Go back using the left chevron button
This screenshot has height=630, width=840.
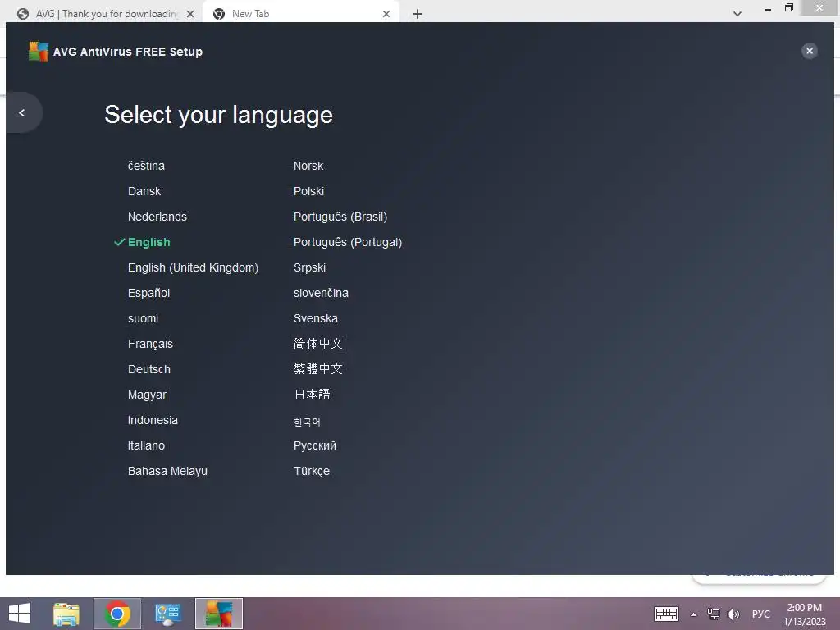pyautogui.click(x=22, y=112)
